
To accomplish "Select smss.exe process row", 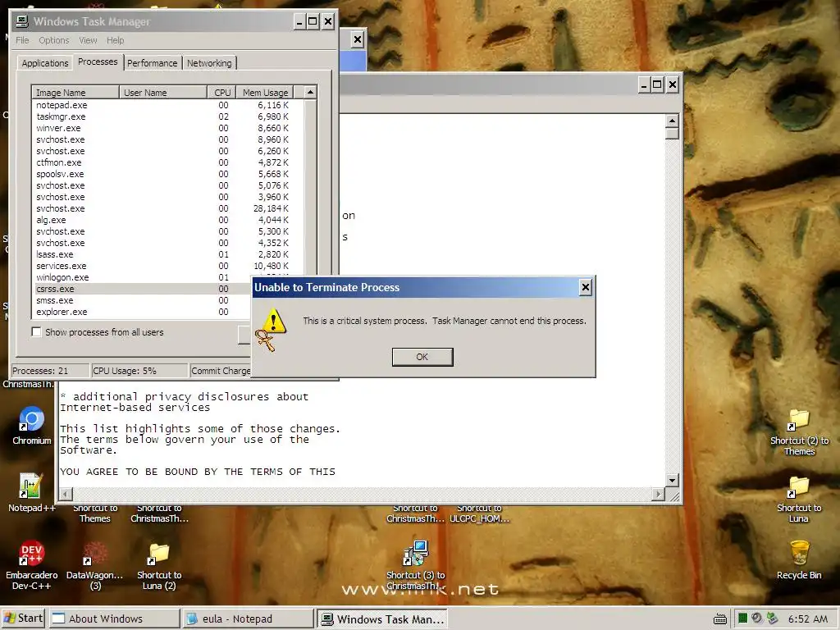I will [142, 300].
